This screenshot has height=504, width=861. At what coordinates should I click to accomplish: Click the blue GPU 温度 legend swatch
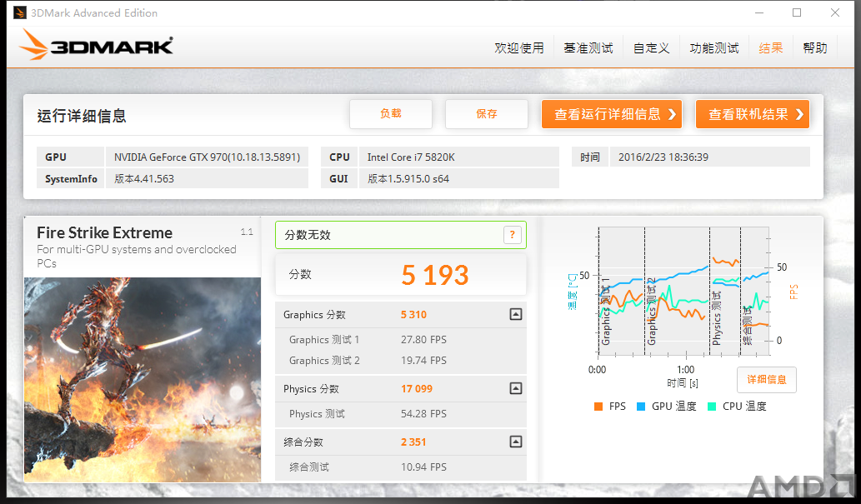641,407
